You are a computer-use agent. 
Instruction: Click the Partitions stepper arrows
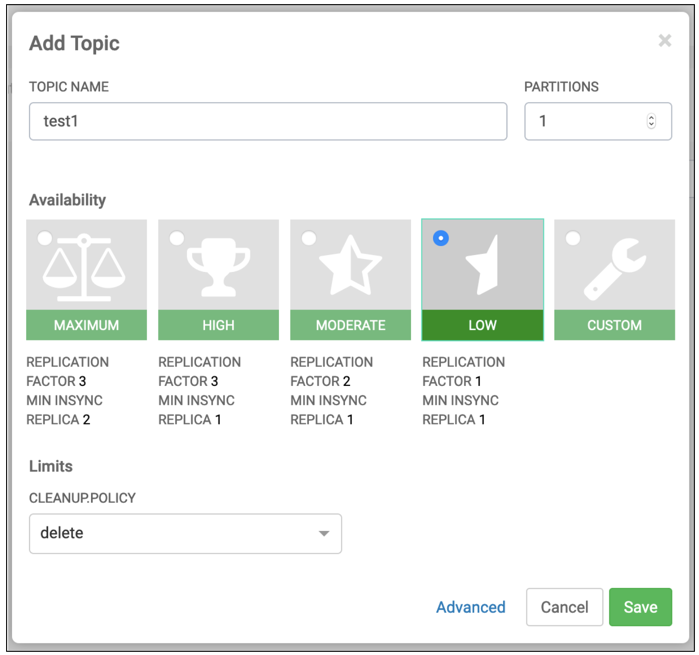pos(651,121)
